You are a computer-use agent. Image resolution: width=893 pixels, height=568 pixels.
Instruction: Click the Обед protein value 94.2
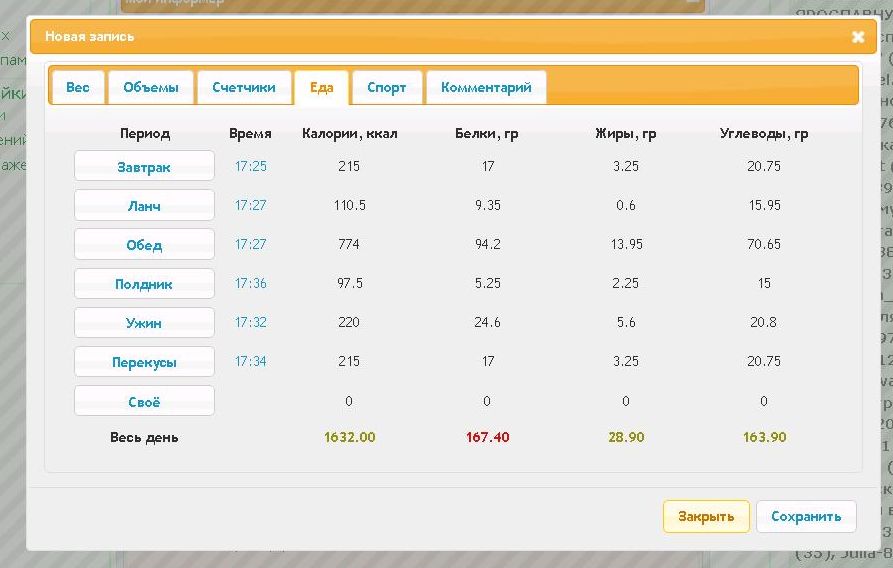(x=488, y=244)
